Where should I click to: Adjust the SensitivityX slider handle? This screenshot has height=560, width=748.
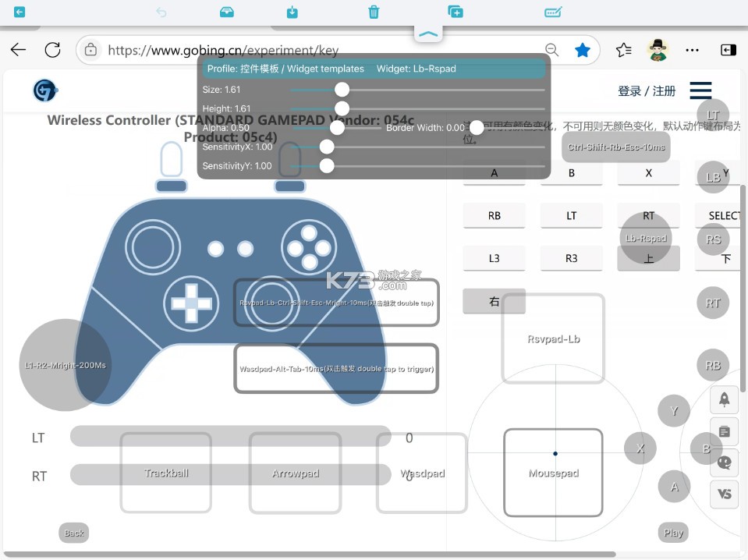click(327, 147)
